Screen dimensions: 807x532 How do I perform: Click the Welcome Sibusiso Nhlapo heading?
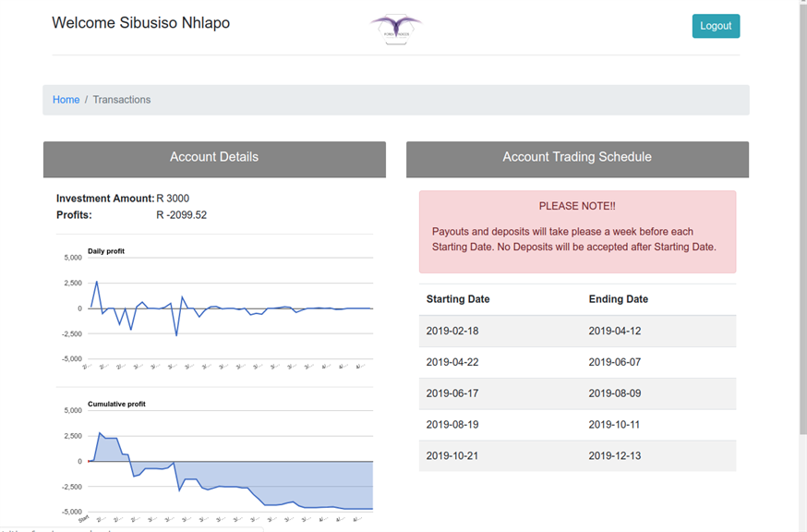click(x=140, y=23)
